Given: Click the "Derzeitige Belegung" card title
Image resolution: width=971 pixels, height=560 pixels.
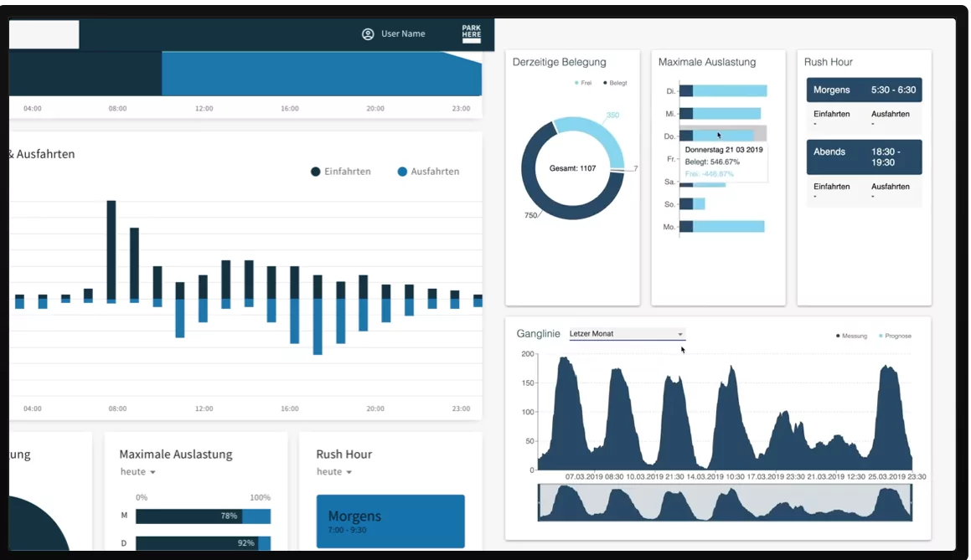Looking at the screenshot, I should [559, 62].
